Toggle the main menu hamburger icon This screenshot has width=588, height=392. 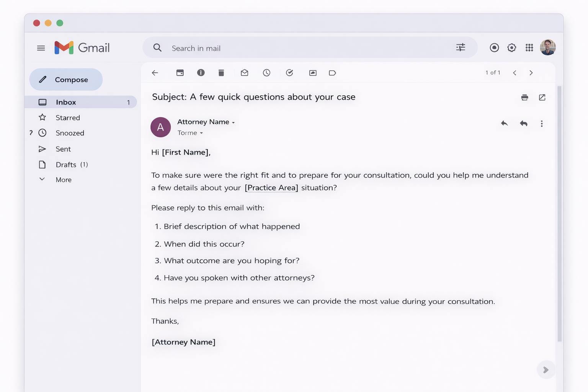[x=41, y=48]
